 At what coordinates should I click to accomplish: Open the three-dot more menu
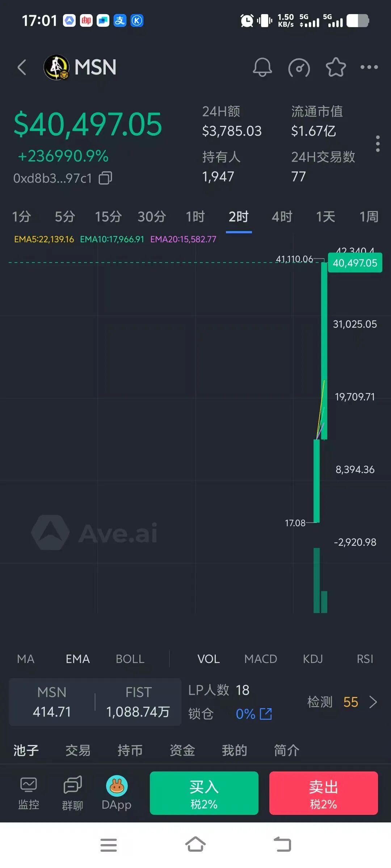point(369,67)
